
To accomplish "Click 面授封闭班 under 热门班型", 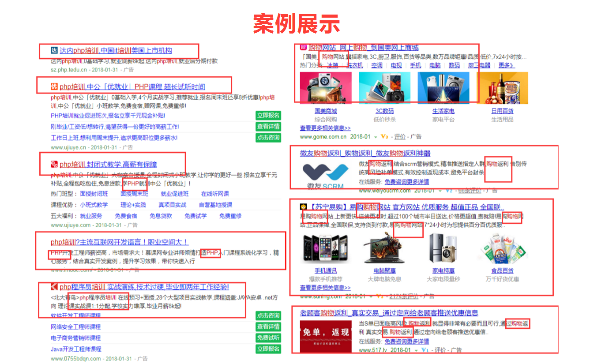I will pos(94,194).
